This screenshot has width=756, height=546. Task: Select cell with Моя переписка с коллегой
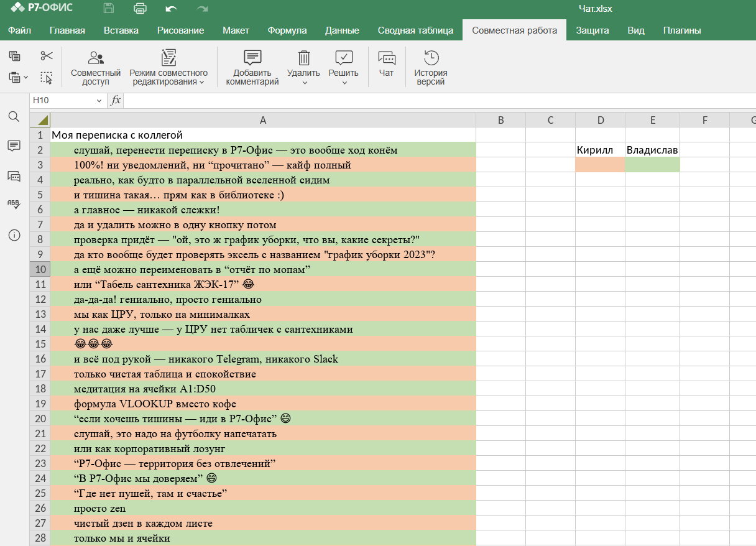tap(263, 135)
